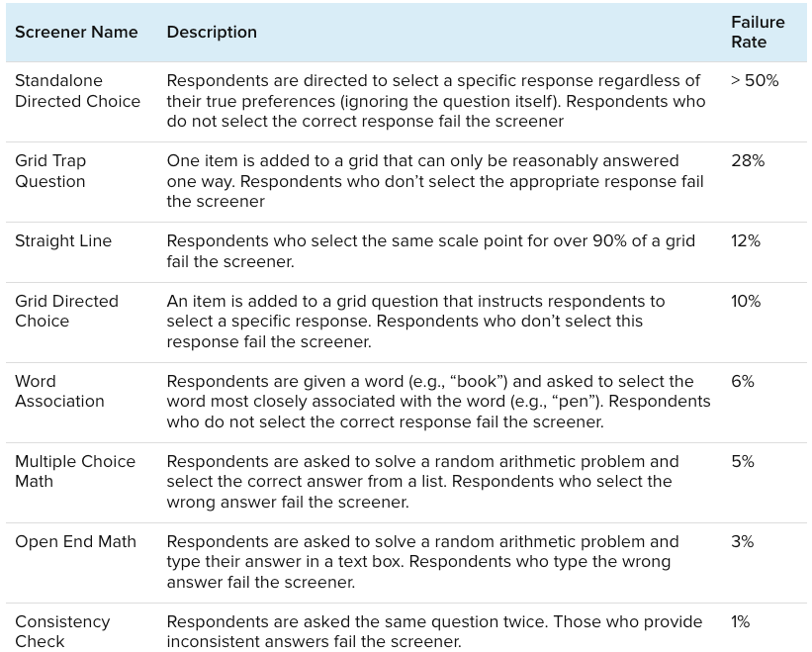Click the Open End Math screener name
This screenshot has width=812, height=652.
click(75, 542)
